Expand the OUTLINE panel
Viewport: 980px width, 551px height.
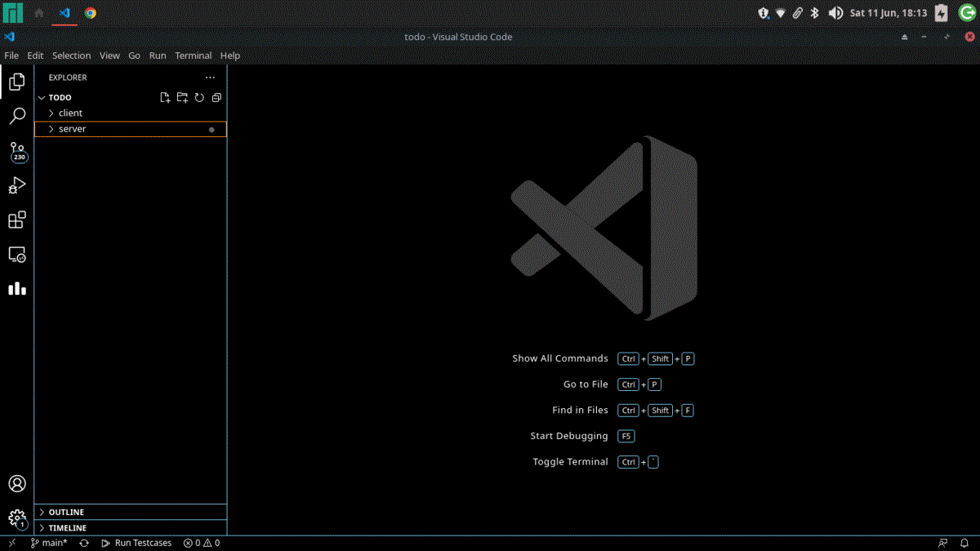tap(131, 512)
